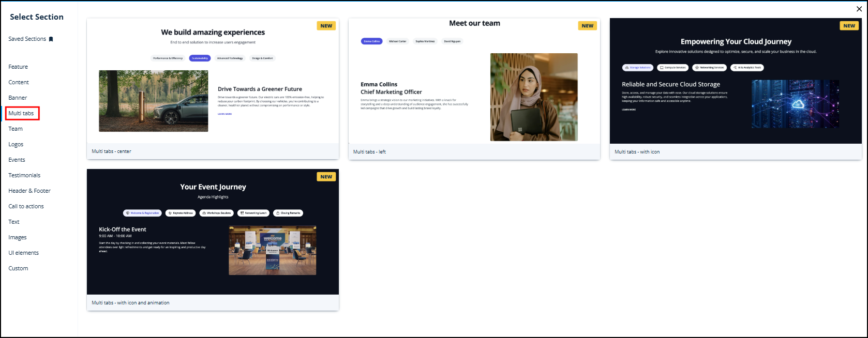Click the Saved Sections bookmark icon

coord(51,39)
